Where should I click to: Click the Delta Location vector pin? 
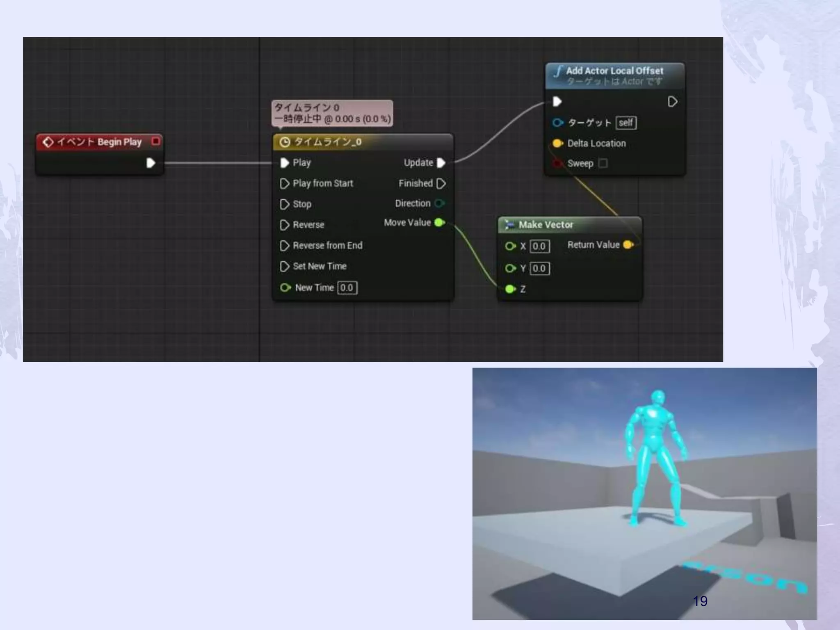(557, 144)
